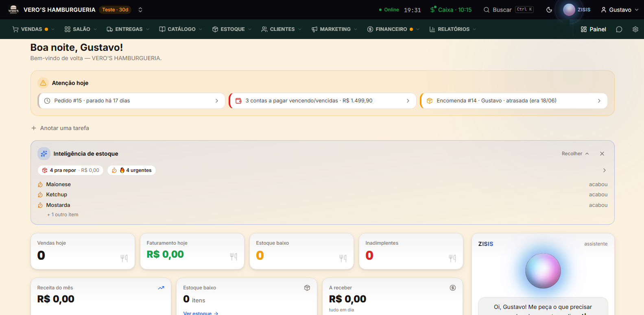The width and height of the screenshot is (644, 315).
Task: Click chevron on contas a pagar alert
Action: [408, 101]
